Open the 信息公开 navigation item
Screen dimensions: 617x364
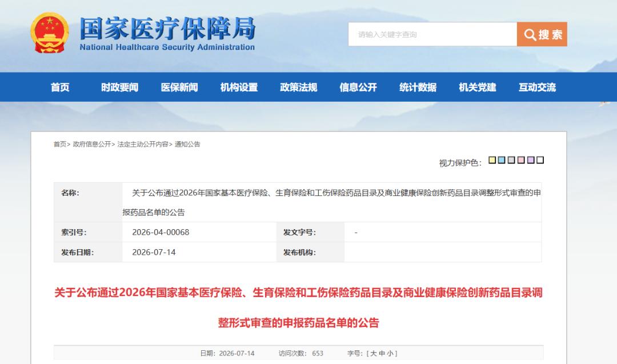point(358,87)
